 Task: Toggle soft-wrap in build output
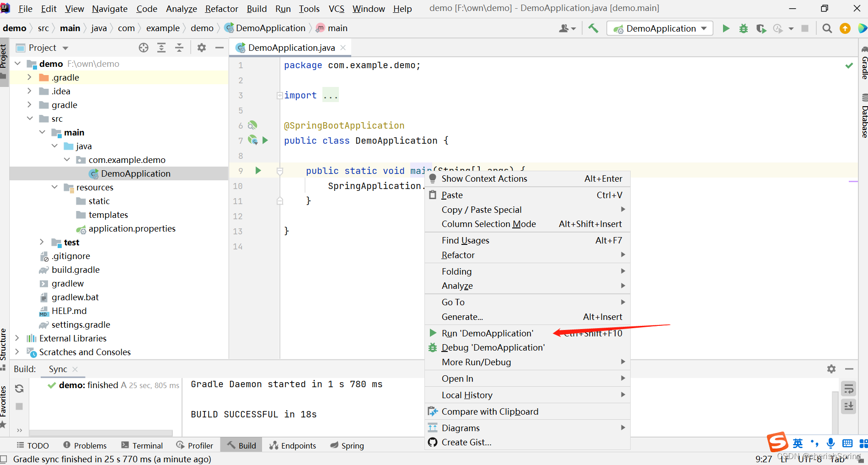coord(849,389)
